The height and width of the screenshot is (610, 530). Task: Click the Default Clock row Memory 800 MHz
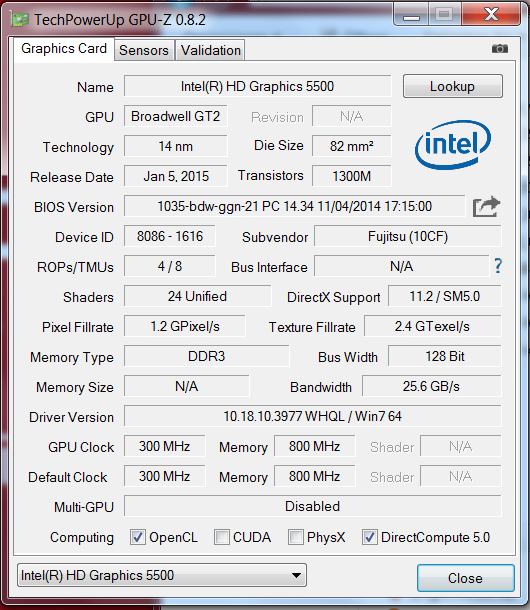[314, 476]
